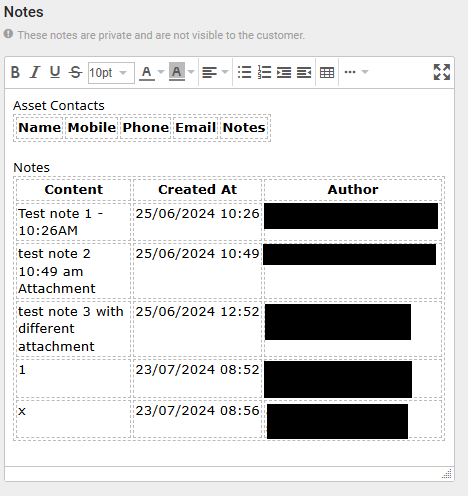Click the "25/06/2024 10:49" date cell
Viewport: 468px width, 496px height.
198,271
